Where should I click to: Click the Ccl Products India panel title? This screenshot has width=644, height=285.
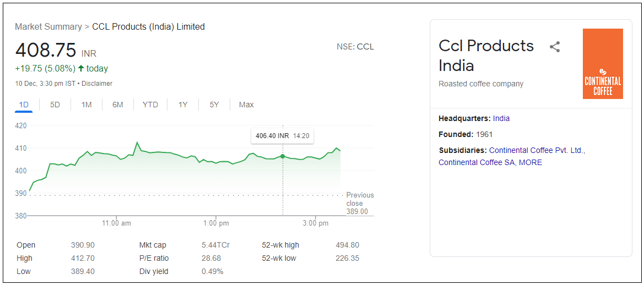486,55
